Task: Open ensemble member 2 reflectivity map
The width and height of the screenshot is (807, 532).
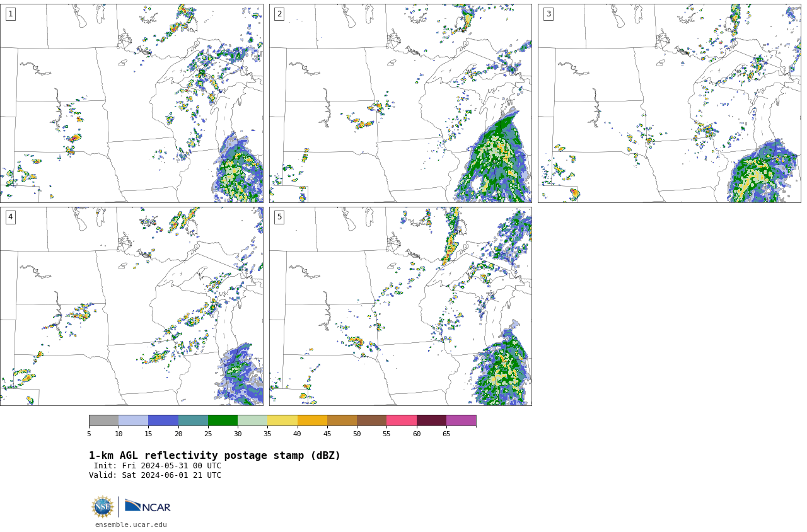Action: (x=400, y=103)
